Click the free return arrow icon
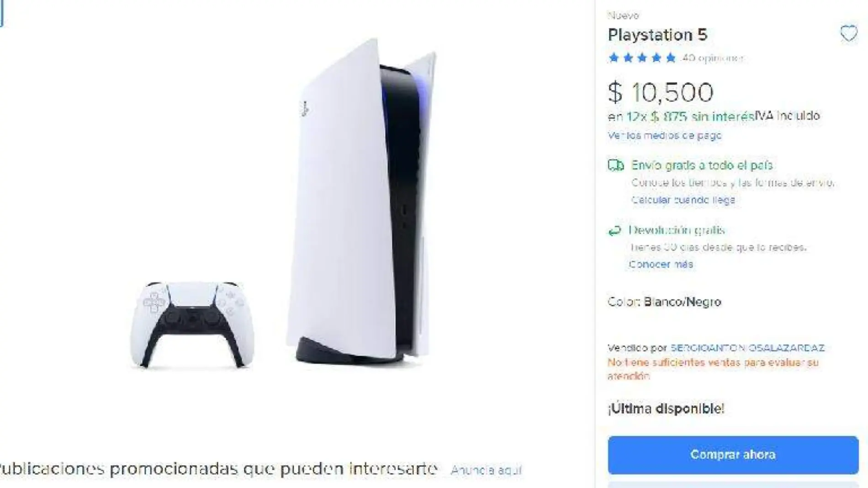 click(x=614, y=230)
